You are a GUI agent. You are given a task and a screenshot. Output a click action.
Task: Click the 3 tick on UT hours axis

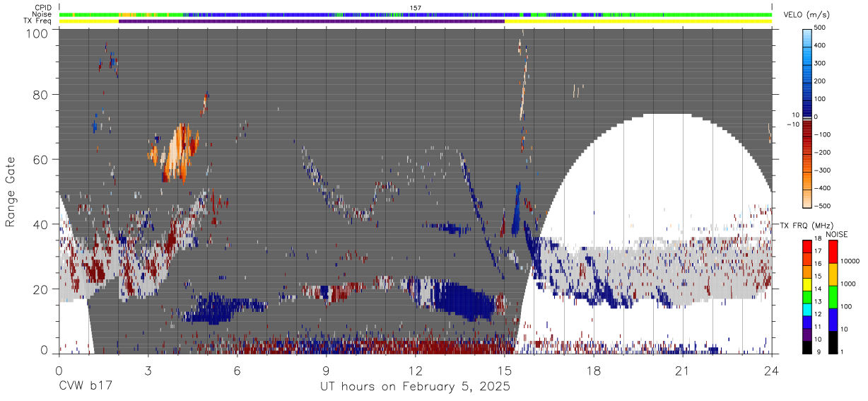(148, 371)
